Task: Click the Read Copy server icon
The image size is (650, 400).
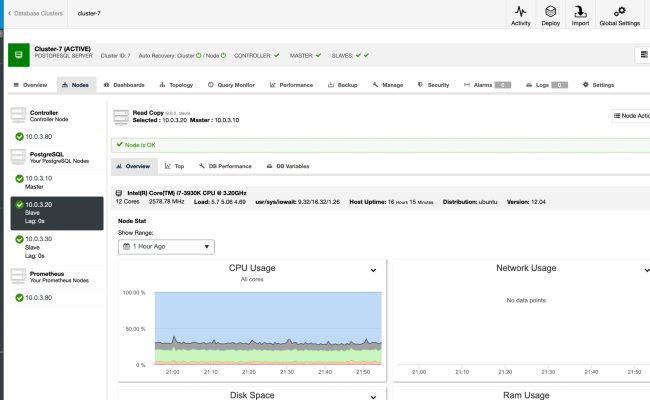Action: coord(121,117)
